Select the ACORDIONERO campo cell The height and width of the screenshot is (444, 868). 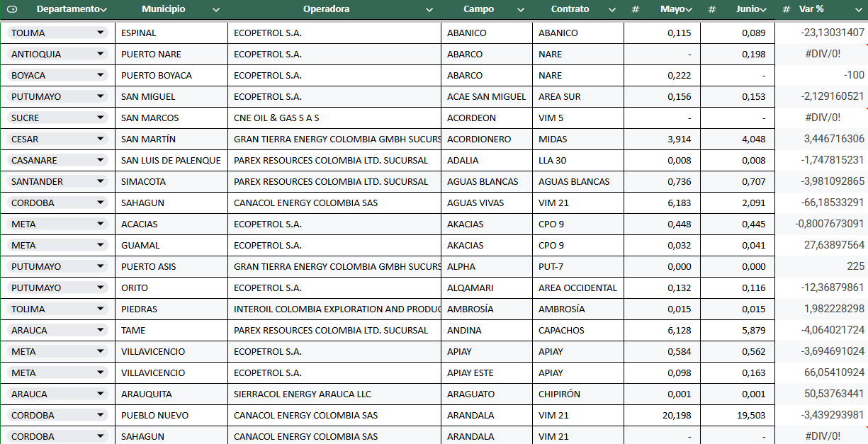click(487, 140)
